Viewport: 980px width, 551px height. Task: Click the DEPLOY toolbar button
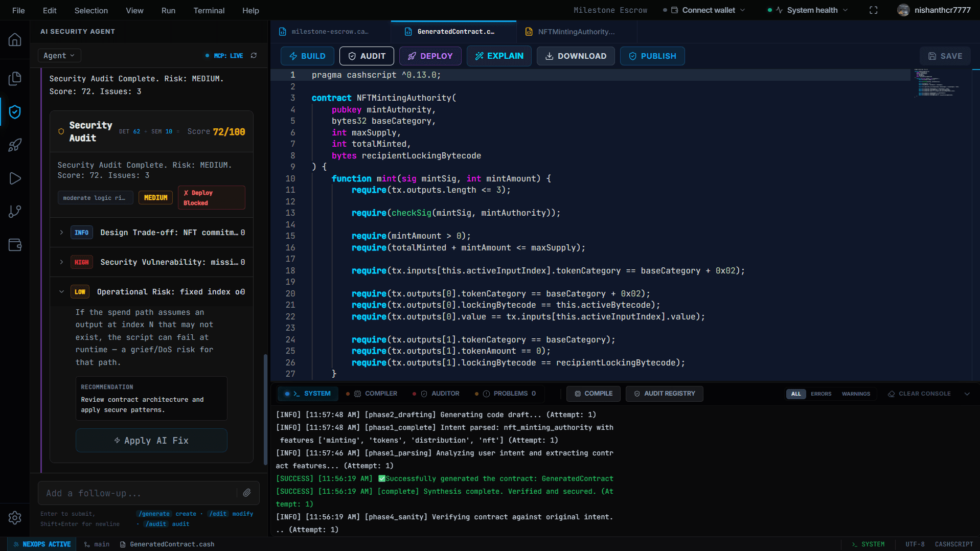point(430,56)
